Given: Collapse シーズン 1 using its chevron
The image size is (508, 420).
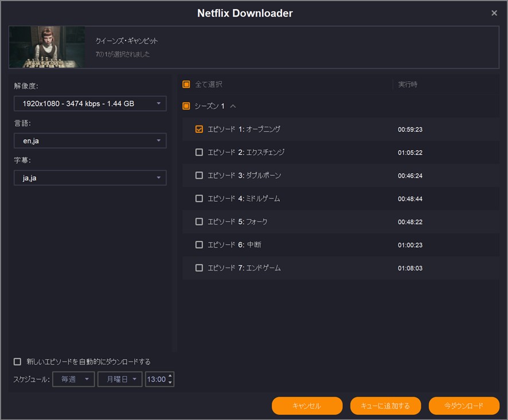Looking at the screenshot, I should point(234,106).
